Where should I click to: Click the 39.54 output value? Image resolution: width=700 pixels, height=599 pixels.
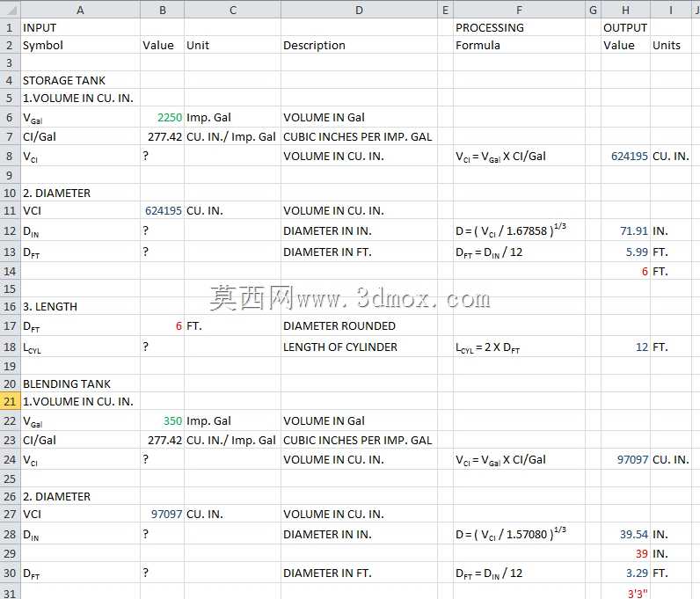pyautogui.click(x=625, y=534)
